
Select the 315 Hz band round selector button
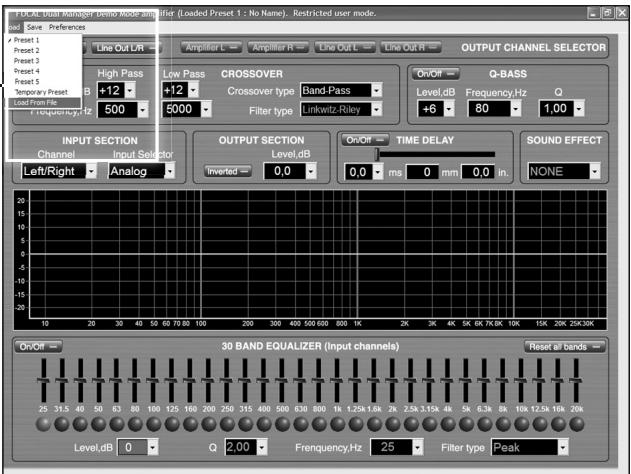coord(246,424)
